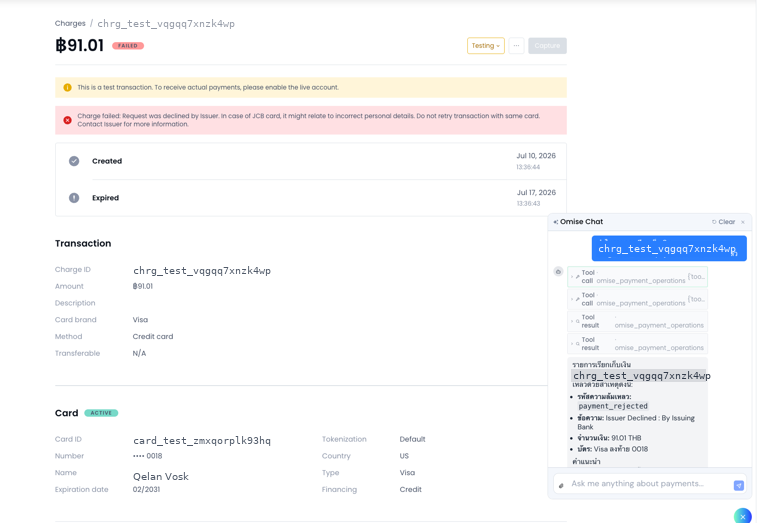Click the Omise Chat header sparkle icon
760x523 pixels.
pyautogui.click(x=555, y=222)
